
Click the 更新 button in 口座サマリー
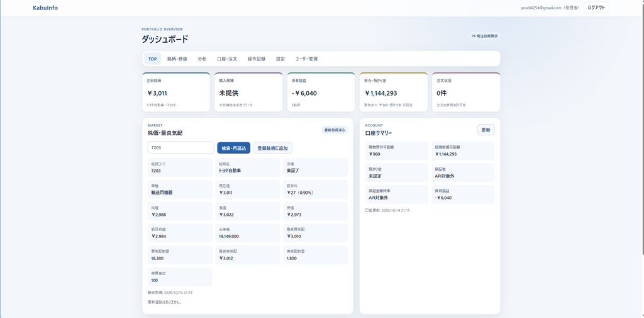486,130
